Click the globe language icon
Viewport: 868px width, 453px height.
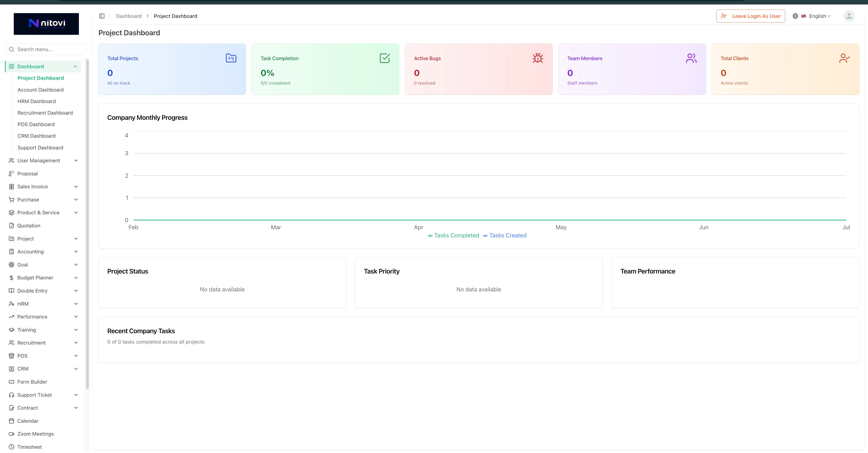pyautogui.click(x=795, y=16)
